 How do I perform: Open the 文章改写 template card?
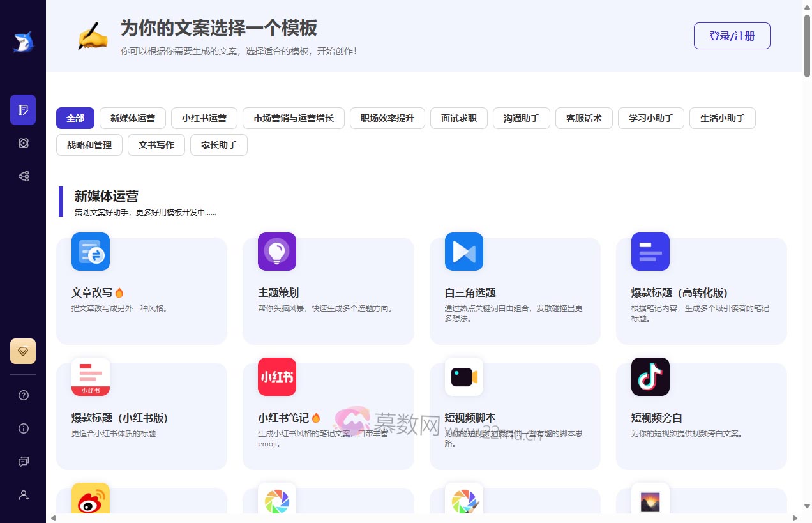pyautogui.click(x=141, y=291)
